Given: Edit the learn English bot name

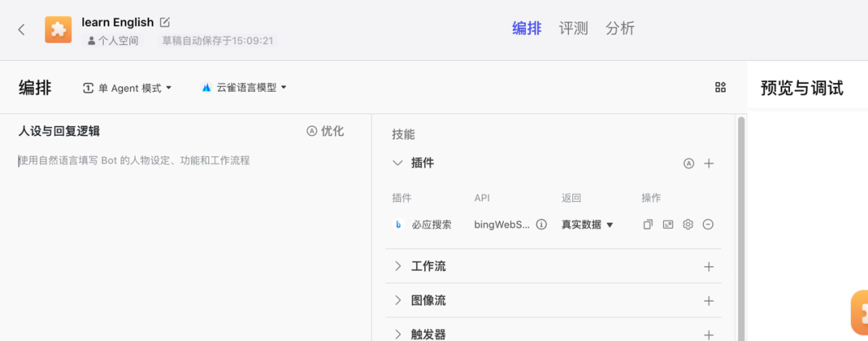Looking at the screenshot, I should tap(165, 23).
